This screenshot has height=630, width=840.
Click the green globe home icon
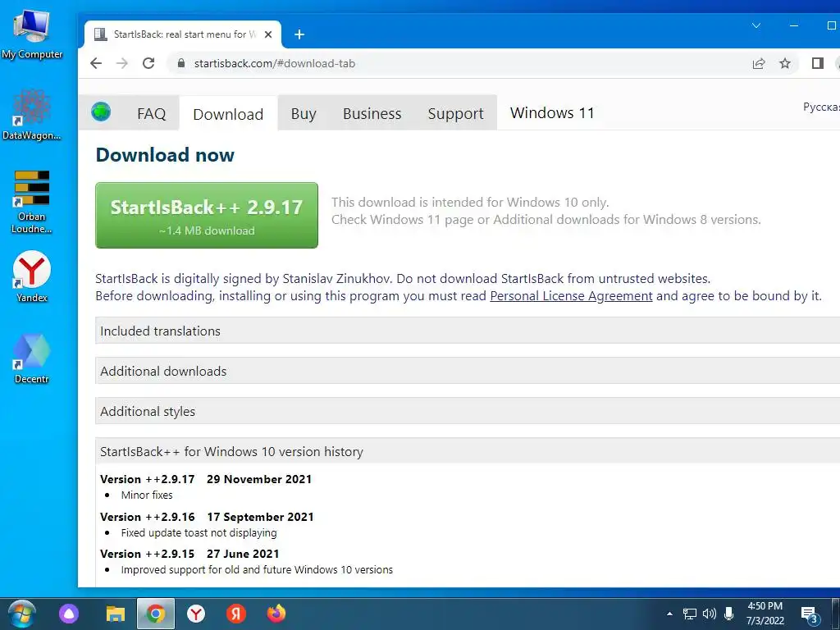[x=101, y=112]
